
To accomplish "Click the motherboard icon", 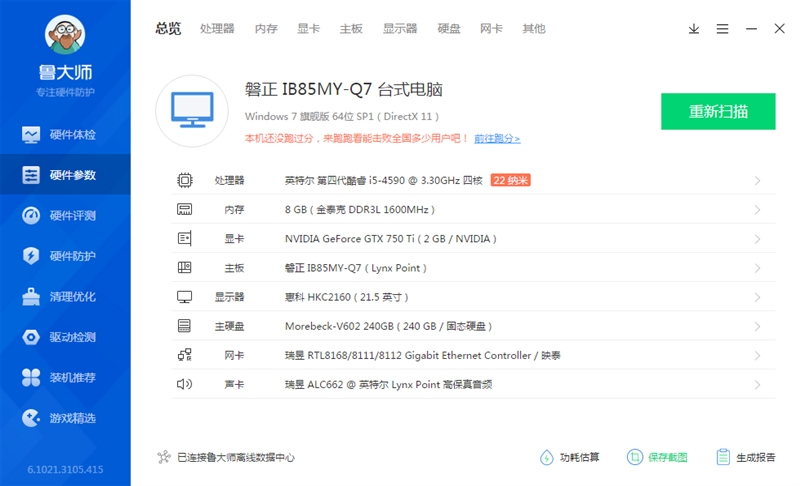I will pos(185,267).
